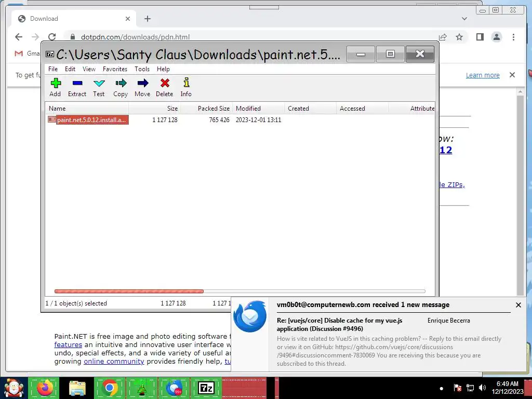Open the Favorites menu
532x399 pixels.
click(115, 69)
